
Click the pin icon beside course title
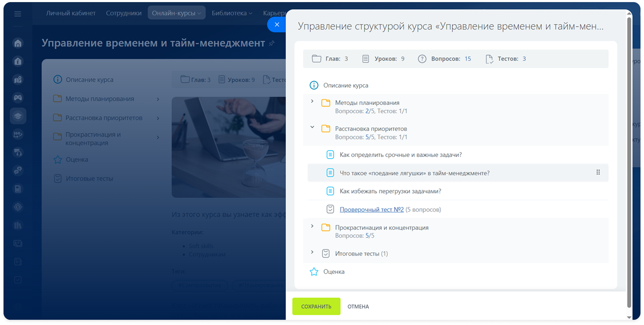pyautogui.click(x=272, y=43)
